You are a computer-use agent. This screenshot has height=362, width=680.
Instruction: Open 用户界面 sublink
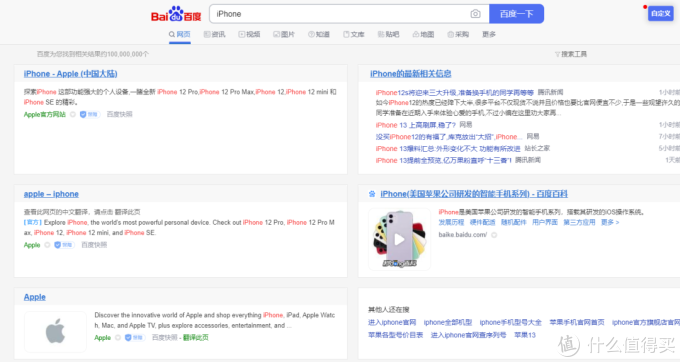[x=545, y=222]
